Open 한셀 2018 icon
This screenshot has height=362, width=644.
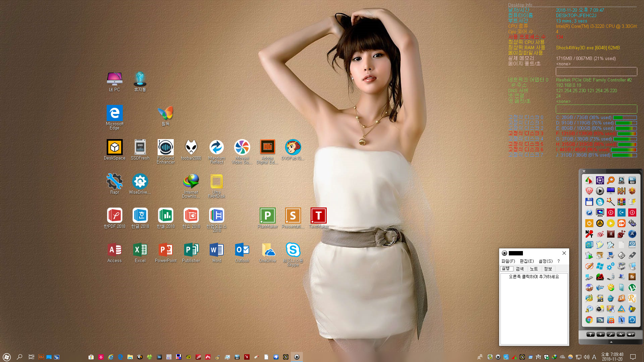point(165,218)
